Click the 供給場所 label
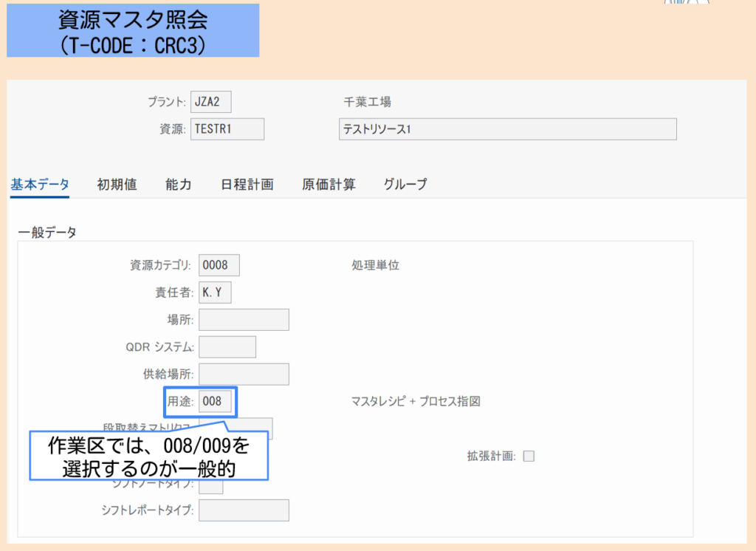This screenshot has height=551, width=756. point(168,374)
